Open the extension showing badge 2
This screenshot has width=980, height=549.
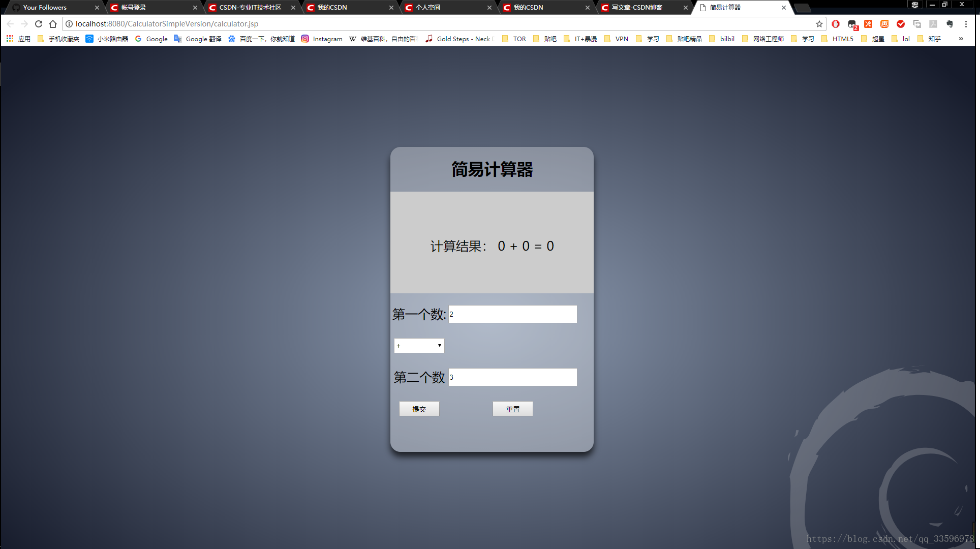coord(852,24)
